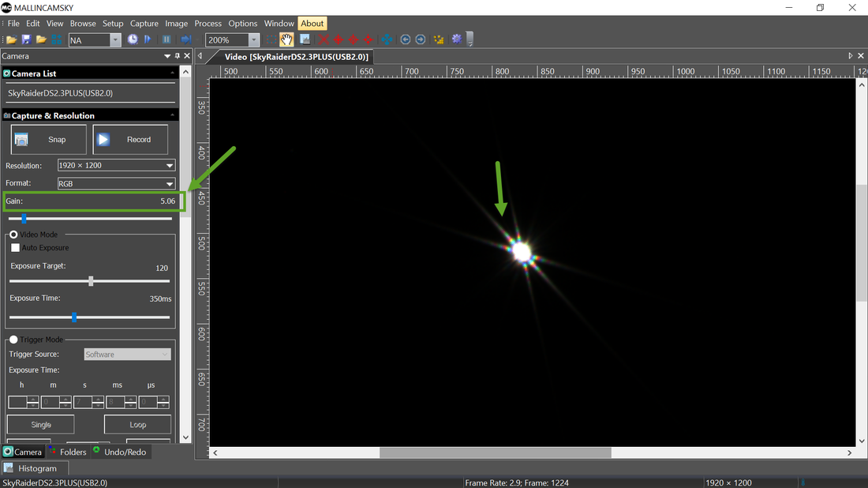Viewport: 868px width, 488px height.
Task: Collapse the Capture & Resolution section
Action: point(172,115)
